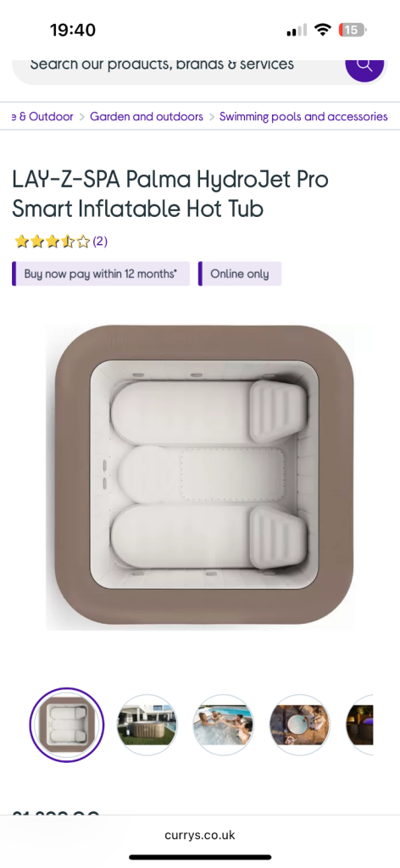This screenshot has height=868, width=400.
Task: Open the (2) reviews count link
Action: 100,242
